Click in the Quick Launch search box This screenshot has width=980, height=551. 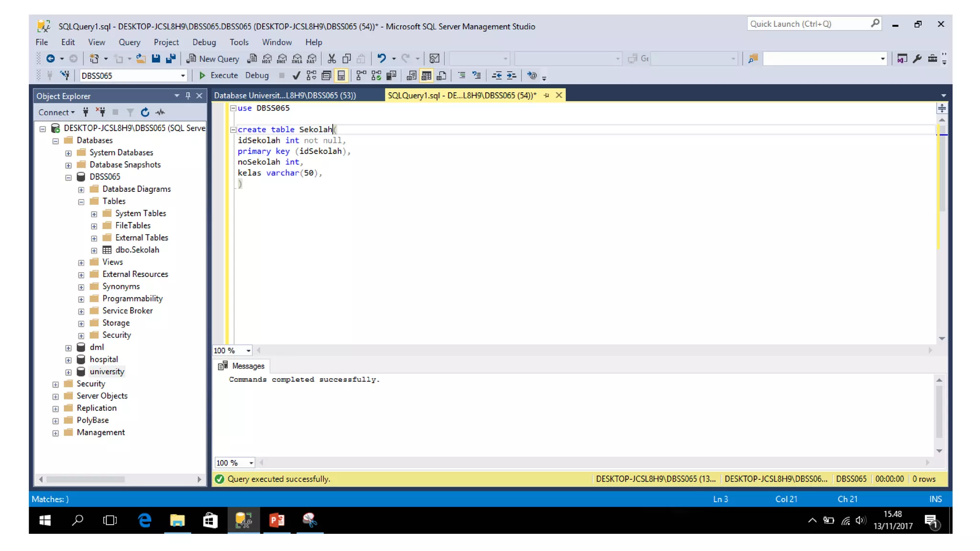[808, 23]
